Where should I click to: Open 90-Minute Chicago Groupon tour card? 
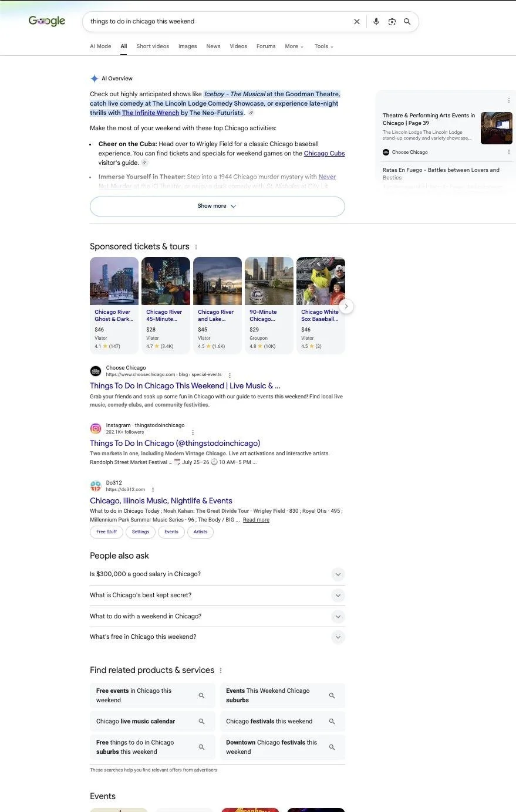click(x=269, y=306)
